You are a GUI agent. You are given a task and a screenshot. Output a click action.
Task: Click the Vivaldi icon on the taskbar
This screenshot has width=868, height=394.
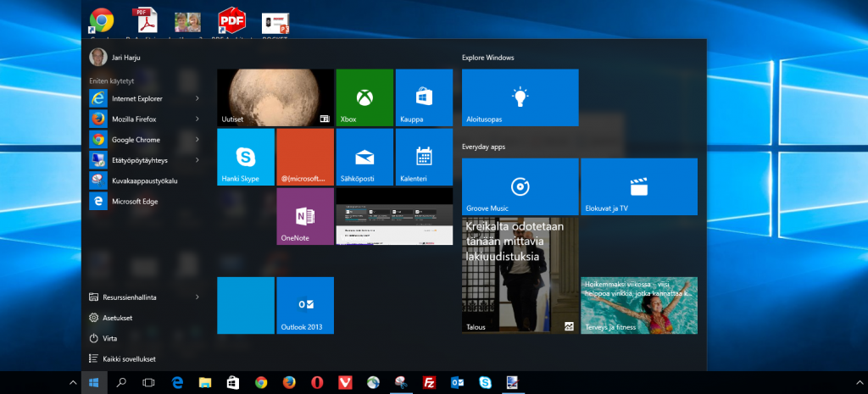coord(346,382)
